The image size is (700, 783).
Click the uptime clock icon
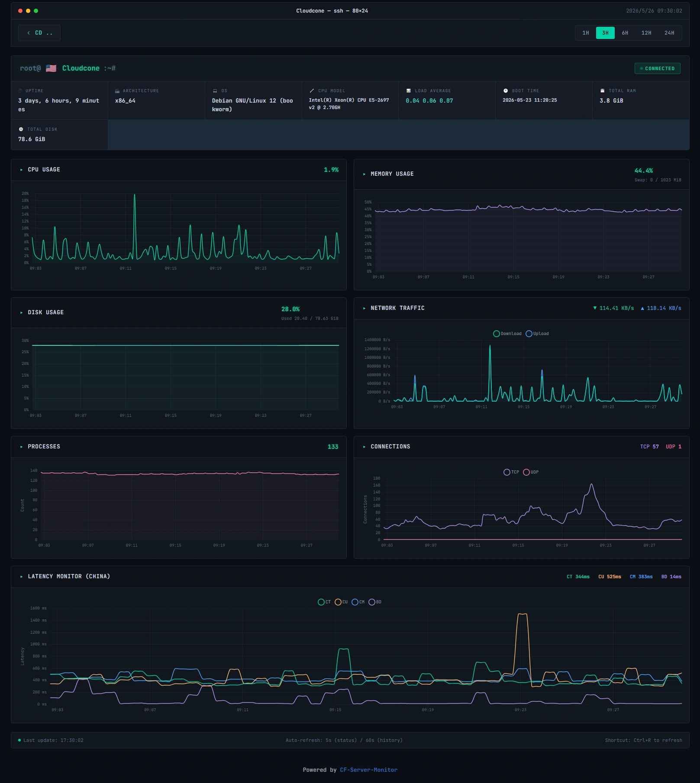point(20,91)
